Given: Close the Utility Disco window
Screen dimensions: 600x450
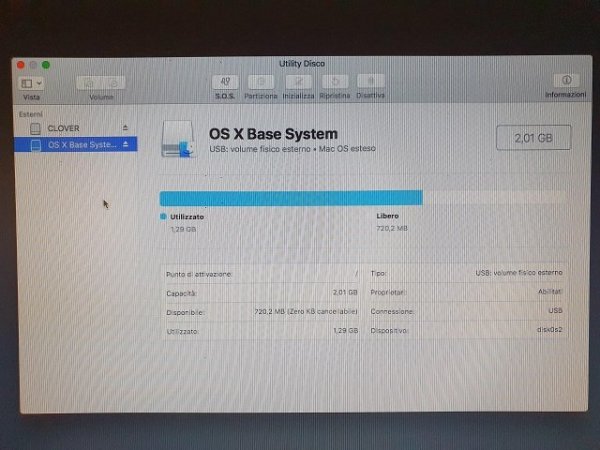Looking at the screenshot, I should coord(21,65).
